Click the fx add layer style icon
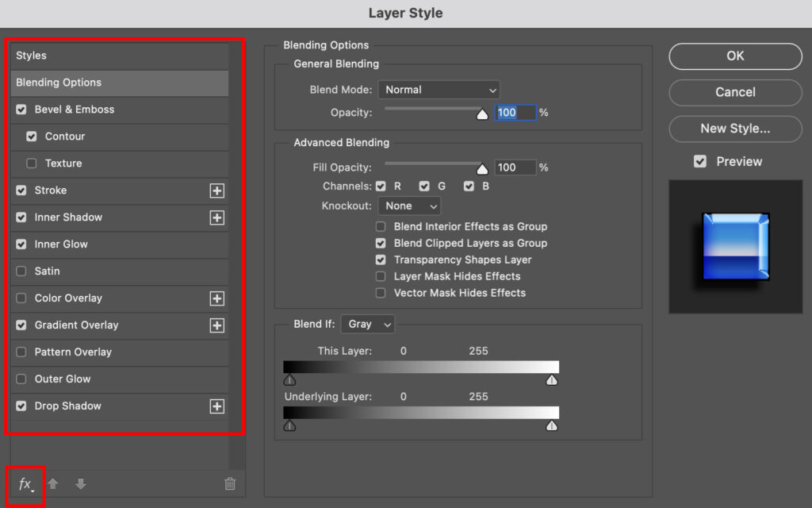Image resolution: width=812 pixels, height=508 pixels. pyautogui.click(x=21, y=483)
